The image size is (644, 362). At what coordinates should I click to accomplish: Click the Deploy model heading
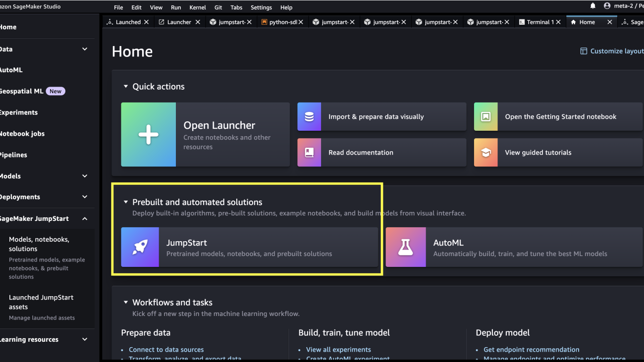pyautogui.click(x=502, y=333)
